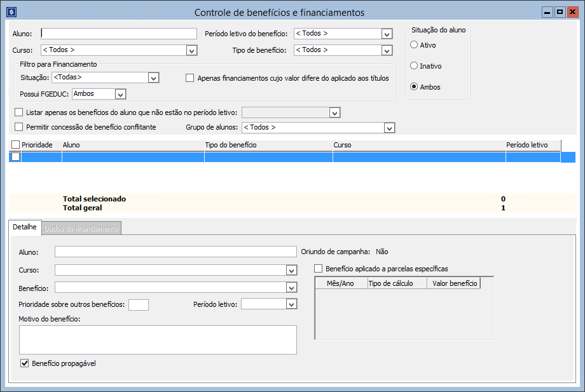Expand the "Grupo de alunos" dropdown

pyautogui.click(x=389, y=127)
